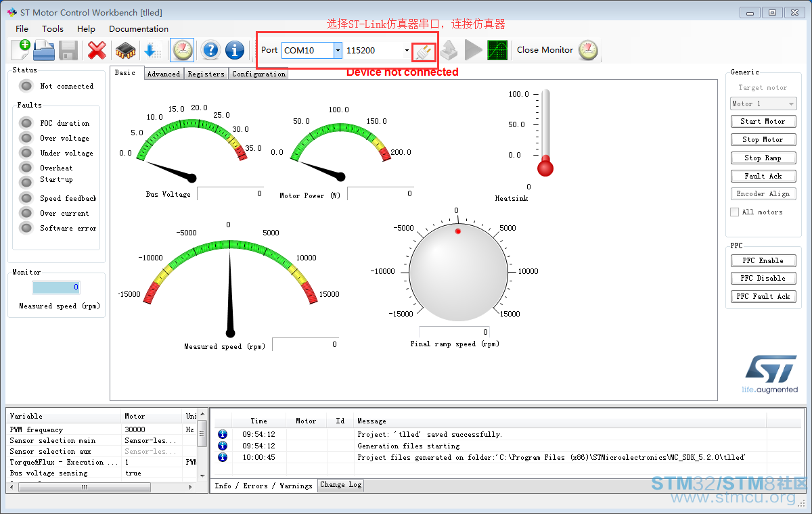Click the PFC Disable button

tap(763, 278)
